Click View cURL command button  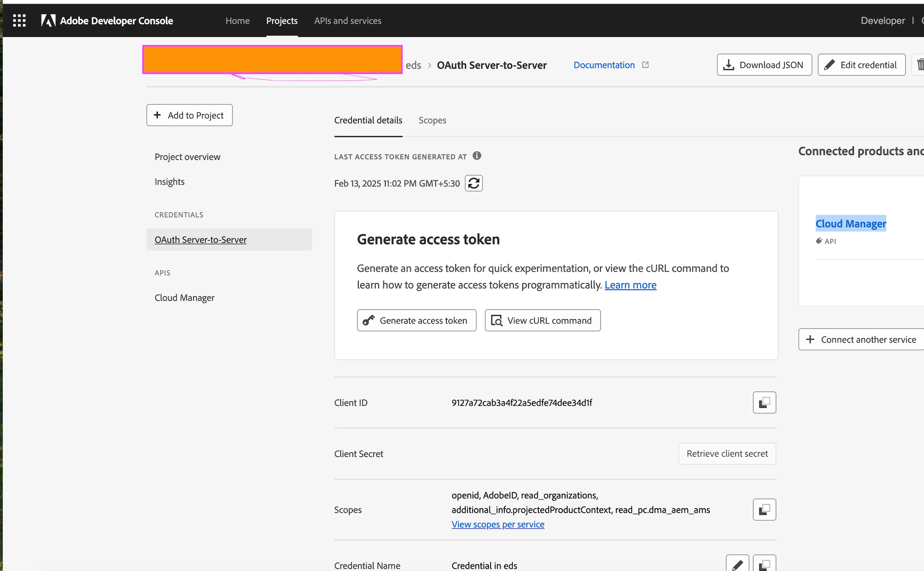pos(542,320)
